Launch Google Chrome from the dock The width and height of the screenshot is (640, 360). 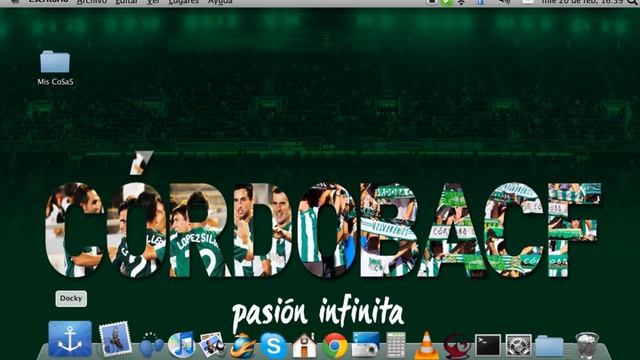[x=335, y=346]
